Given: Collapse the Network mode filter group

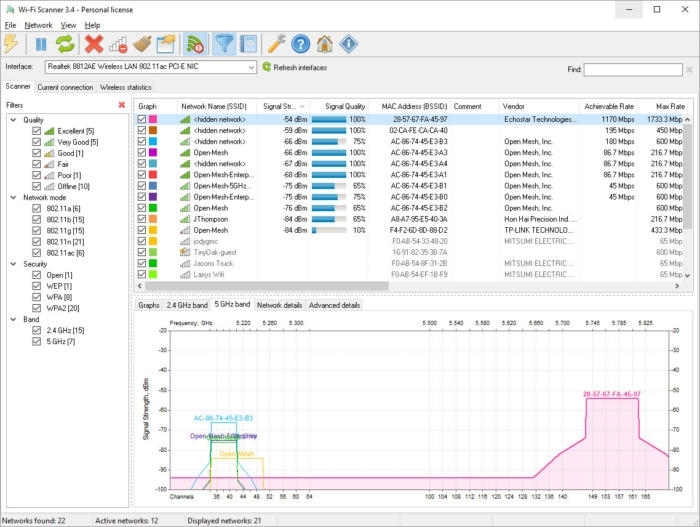Looking at the screenshot, I should click(14, 197).
